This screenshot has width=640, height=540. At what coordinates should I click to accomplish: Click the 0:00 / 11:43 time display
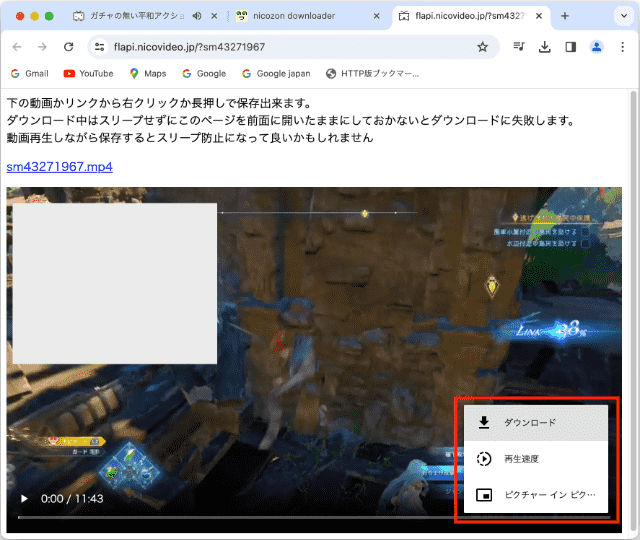pos(72,499)
